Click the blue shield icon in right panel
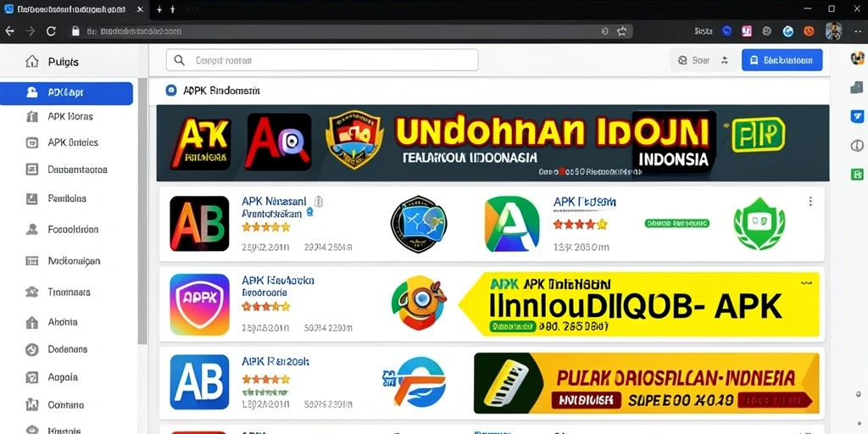The image size is (868, 434). coord(856,116)
